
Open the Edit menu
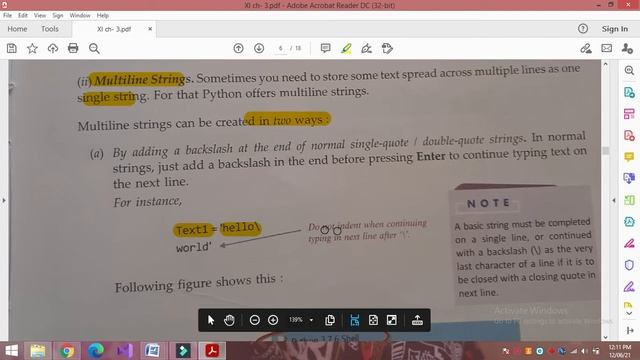point(23,15)
